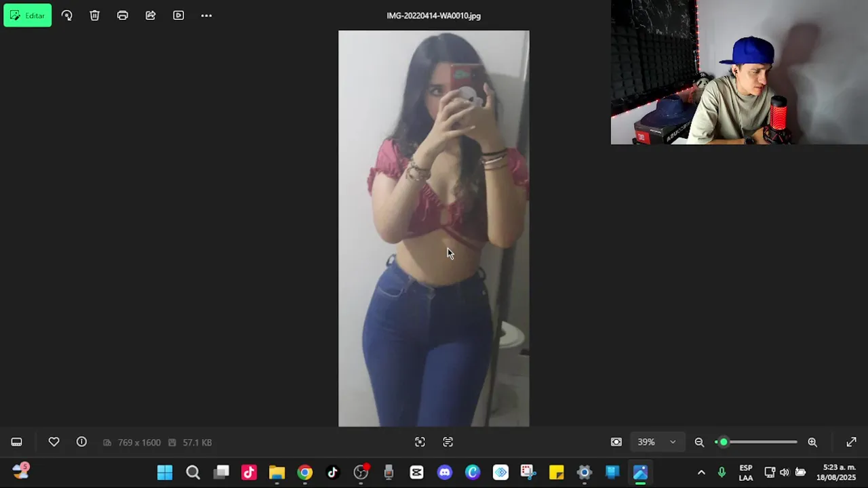Click the active Photos app taskbar icon
This screenshot has height=488, width=868.
tap(640, 472)
